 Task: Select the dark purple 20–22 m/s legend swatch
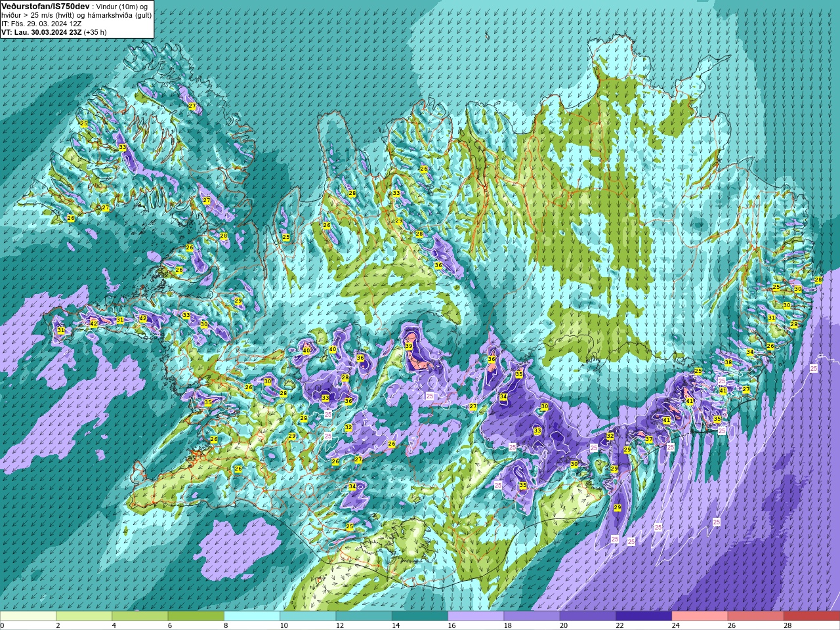coord(588,616)
